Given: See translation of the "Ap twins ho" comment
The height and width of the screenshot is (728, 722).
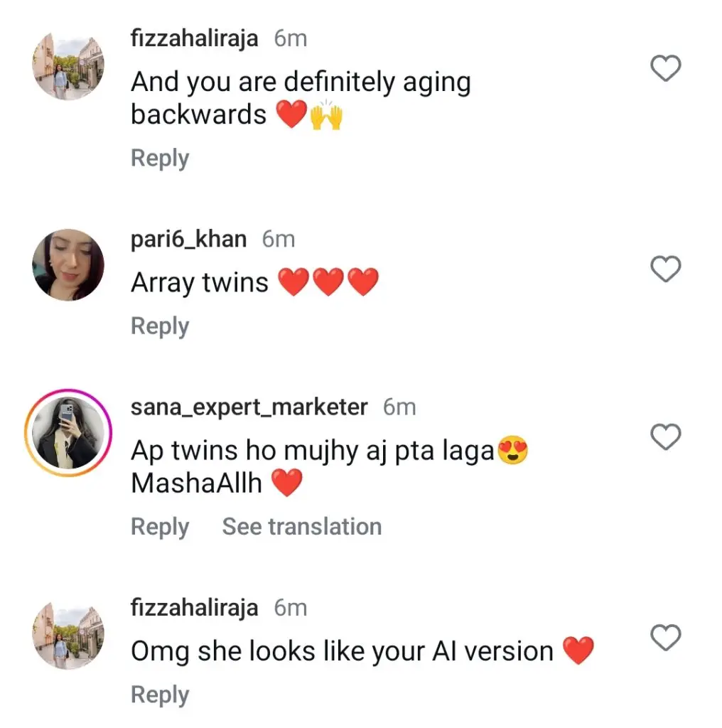Looking at the screenshot, I should pyautogui.click(x=301, y=527).
